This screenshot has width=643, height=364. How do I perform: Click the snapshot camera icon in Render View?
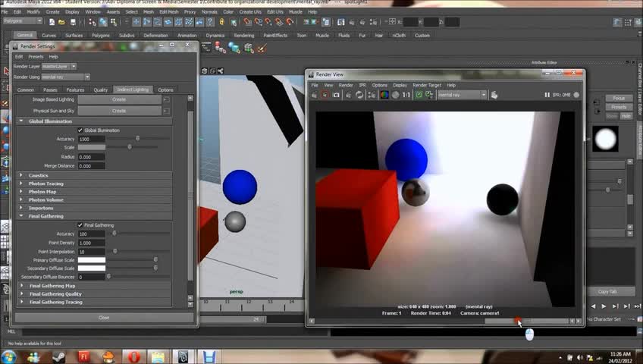[336, 95]
